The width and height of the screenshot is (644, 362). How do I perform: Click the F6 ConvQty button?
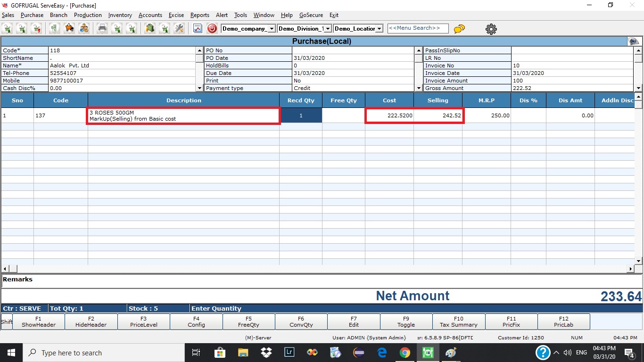301,322
